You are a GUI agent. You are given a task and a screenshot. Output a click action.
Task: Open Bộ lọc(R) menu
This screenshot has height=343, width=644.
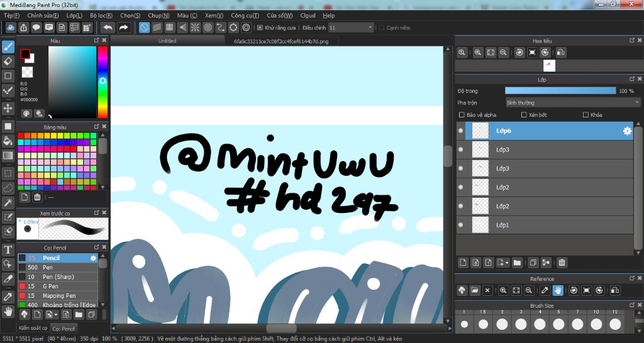[x=101, y=15]
